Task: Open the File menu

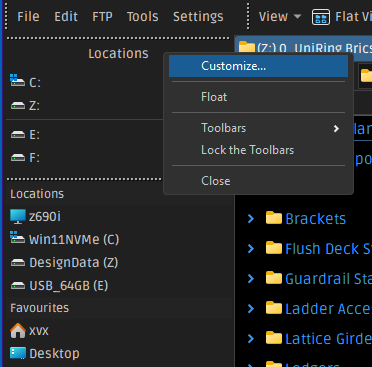Action: point(28,16)
